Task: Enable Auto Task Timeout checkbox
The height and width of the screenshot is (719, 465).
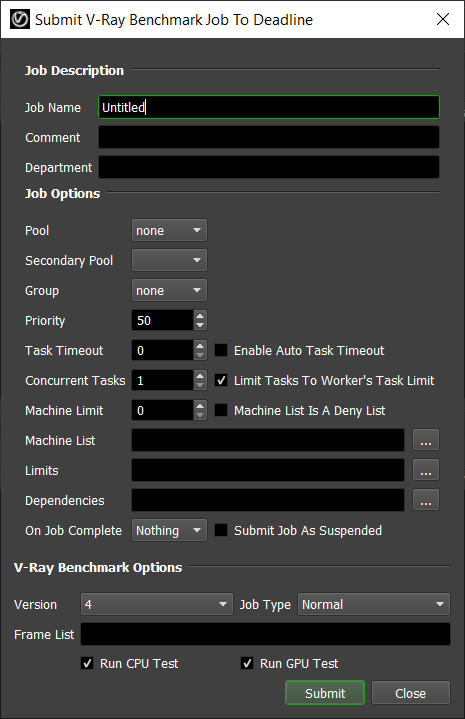Action: point(221,350)
